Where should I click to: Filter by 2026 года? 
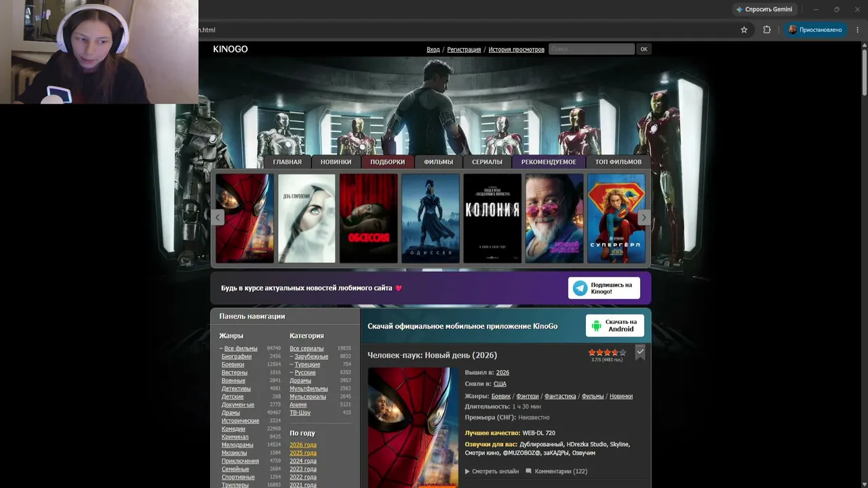303,445
